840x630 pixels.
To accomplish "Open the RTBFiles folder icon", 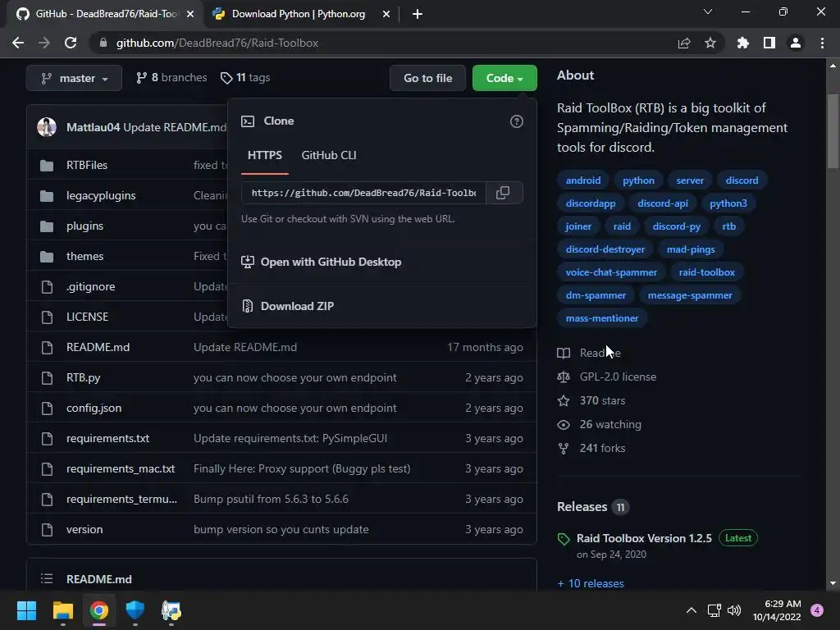I will pyautogui.click(x=47, y=166).
